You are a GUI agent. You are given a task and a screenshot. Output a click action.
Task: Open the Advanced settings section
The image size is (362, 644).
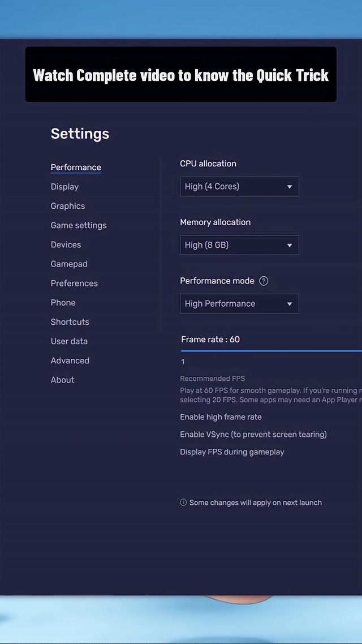point(70,360)
